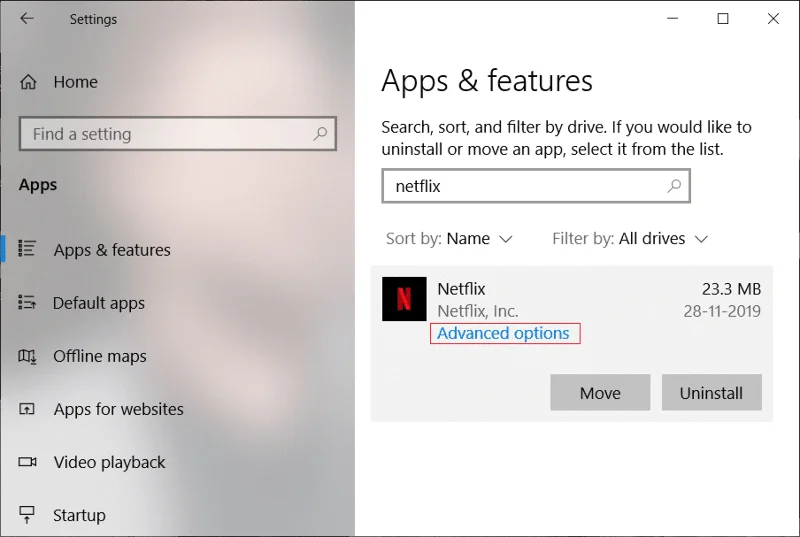Click the app search field containing netflix

click(536, 186)
